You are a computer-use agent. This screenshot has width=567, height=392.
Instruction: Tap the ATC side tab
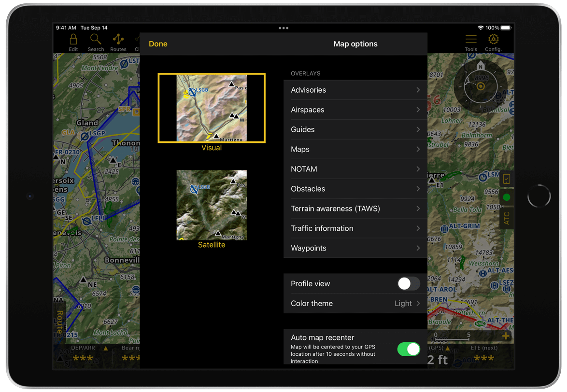(507, 218)
